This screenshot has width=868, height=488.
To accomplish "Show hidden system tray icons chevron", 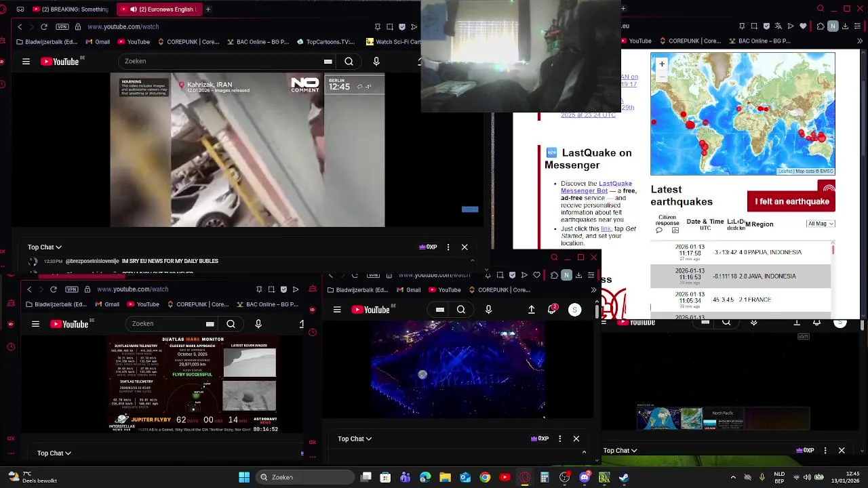I will (x=733, y=478).
